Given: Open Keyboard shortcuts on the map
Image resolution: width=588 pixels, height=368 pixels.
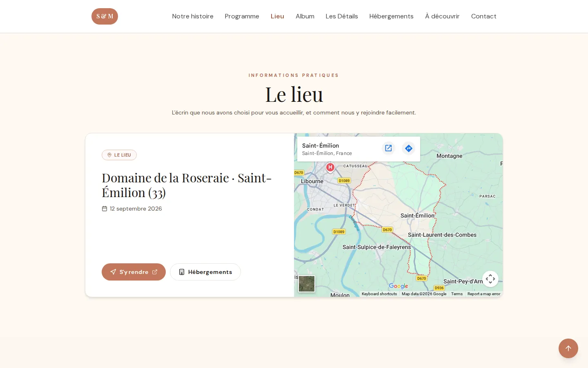Looking at the screenshot, I should coord(379,294).
